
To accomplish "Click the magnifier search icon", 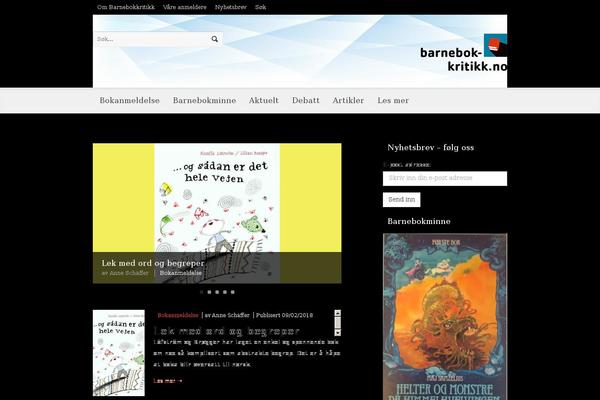I will [215, 39].
